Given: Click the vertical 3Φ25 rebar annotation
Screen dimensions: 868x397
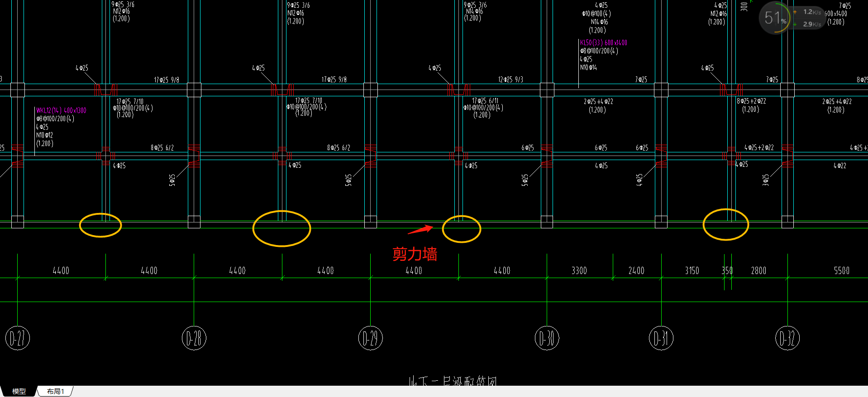Looking at the screenshot, I should [765, 180].
